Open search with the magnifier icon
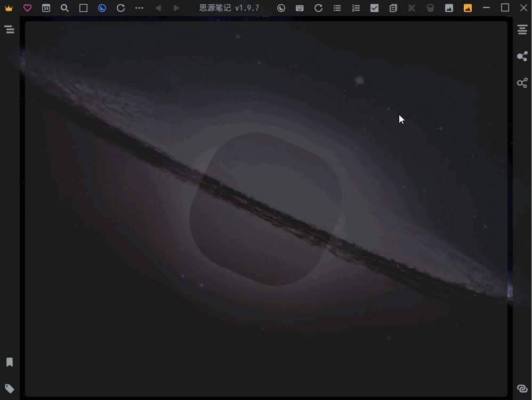 pyautogui.click(x=65, y=8)
